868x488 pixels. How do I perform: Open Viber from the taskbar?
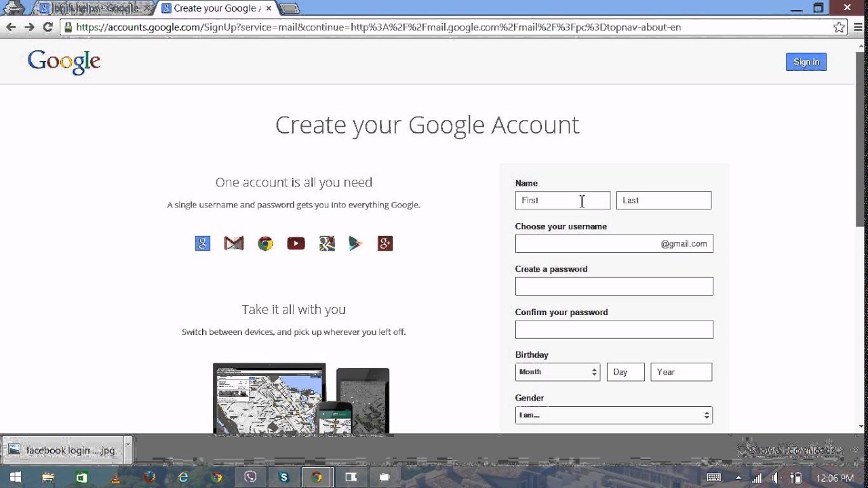250,477
